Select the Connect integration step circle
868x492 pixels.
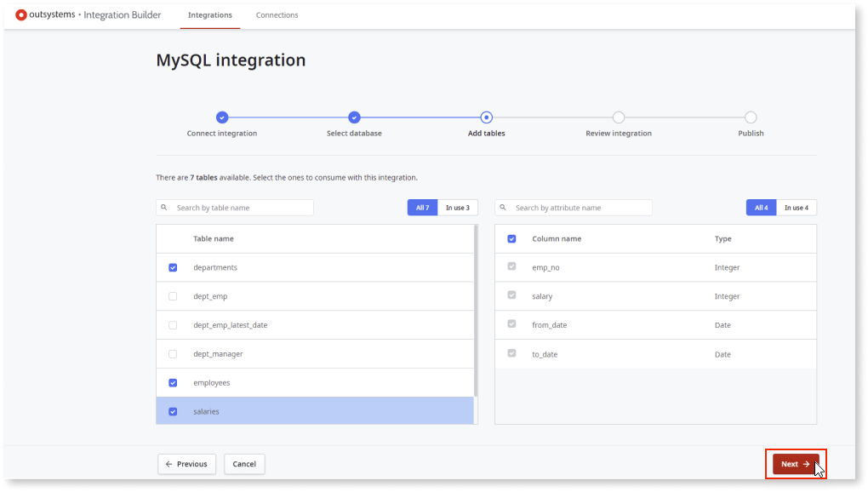(222, 117)
